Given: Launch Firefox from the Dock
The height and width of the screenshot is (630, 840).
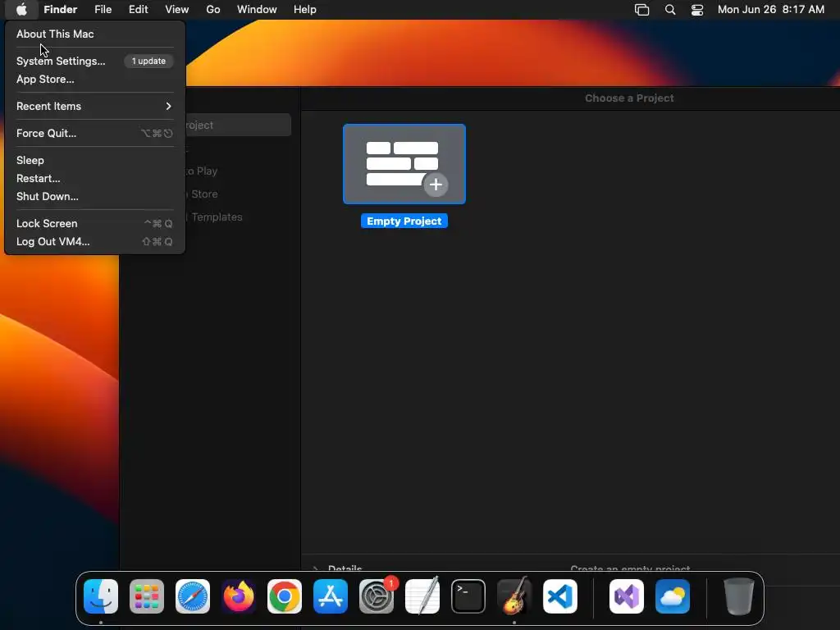Looking at the screenshot, I should (239, 596).
